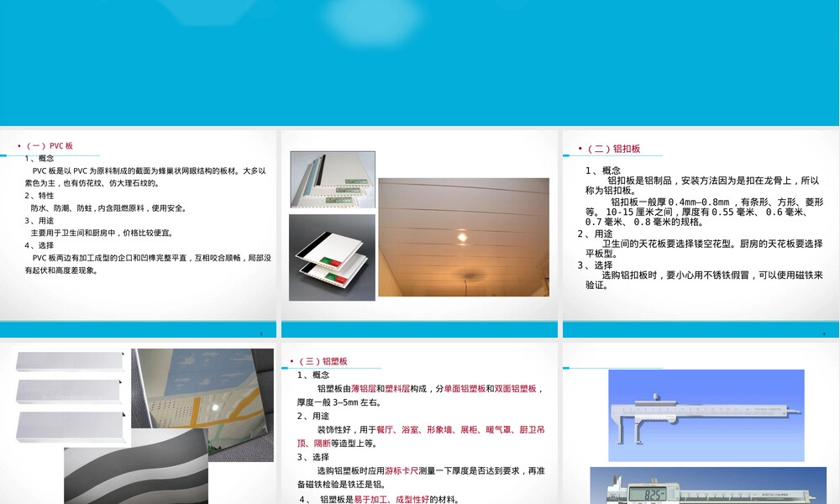
Task: Click the text '卫生间的天花板要选择镂空花型'
Action: [668, 244]
